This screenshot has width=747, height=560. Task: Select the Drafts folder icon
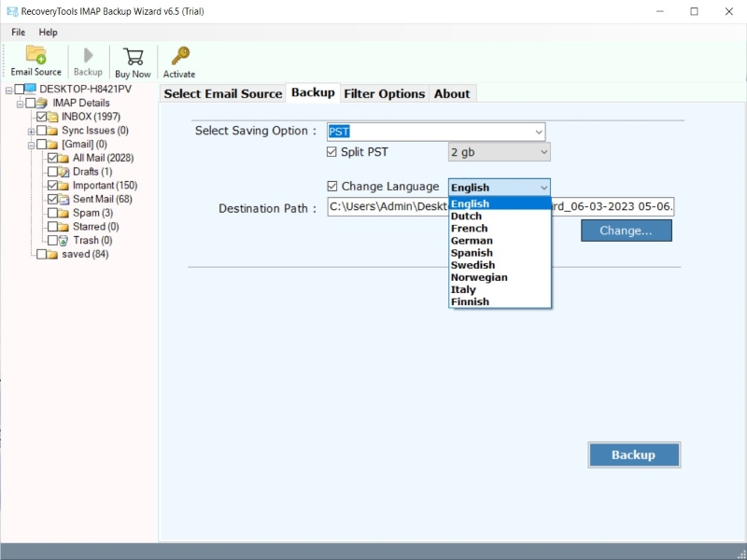[63, 172]
